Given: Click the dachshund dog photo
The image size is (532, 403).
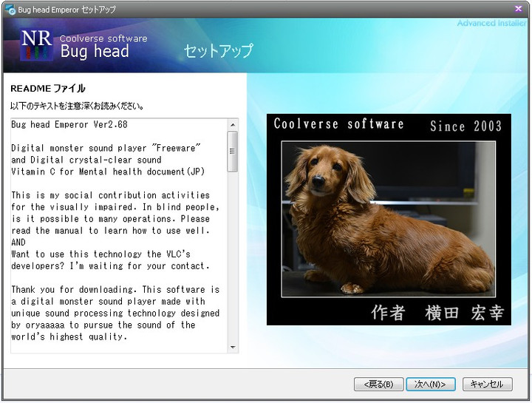Looking at the screenshot, I should click(x=388, y=218).
